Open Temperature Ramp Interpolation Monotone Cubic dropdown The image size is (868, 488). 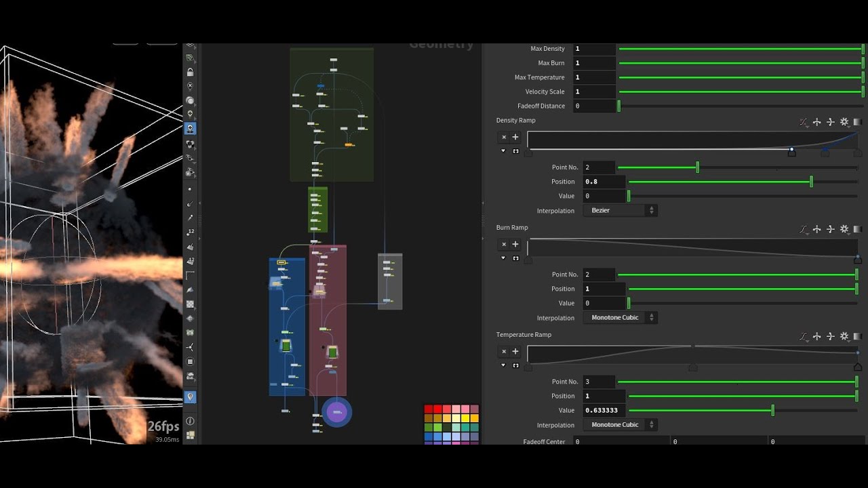click(x=620, y=424)
